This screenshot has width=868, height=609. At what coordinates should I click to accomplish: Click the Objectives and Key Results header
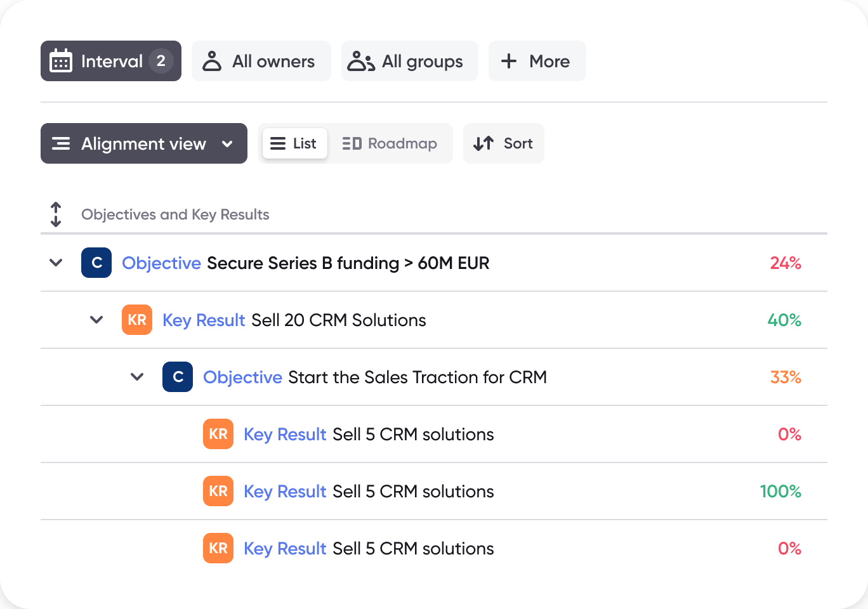click(x=175, y=214)
